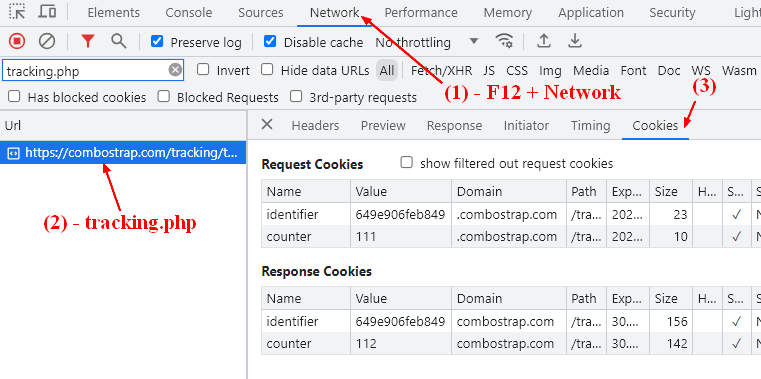This screenshot has width=761, height=379.
Task: Close the request details pane
Action: [267, 125]
